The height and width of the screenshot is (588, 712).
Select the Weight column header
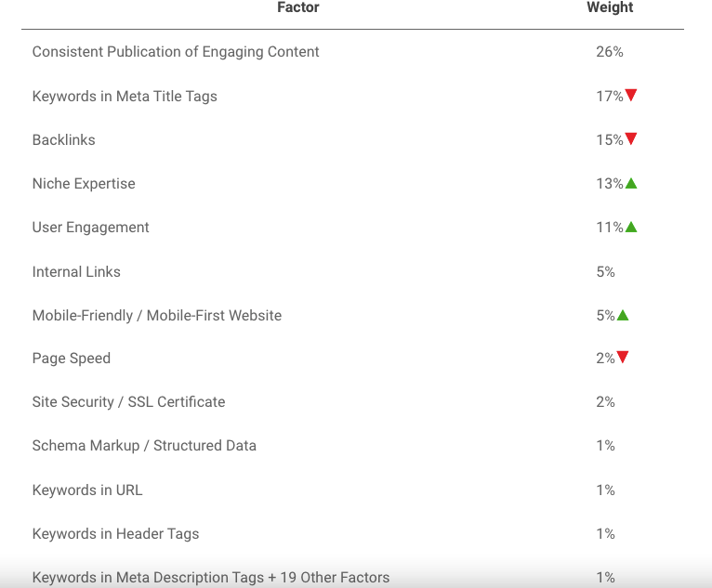610,7
